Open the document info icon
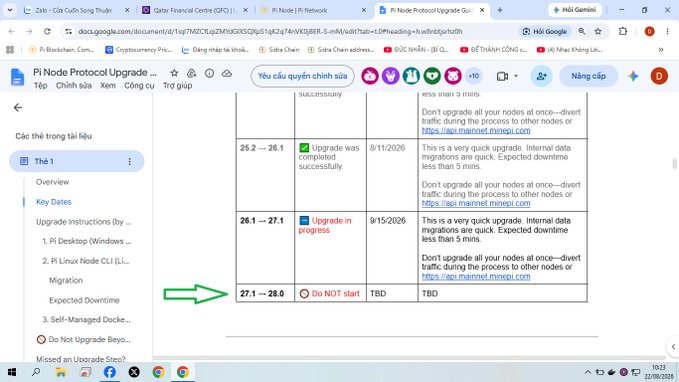This screenshot has height=382, width=679. pyautogui.click(x=209, y=73)
